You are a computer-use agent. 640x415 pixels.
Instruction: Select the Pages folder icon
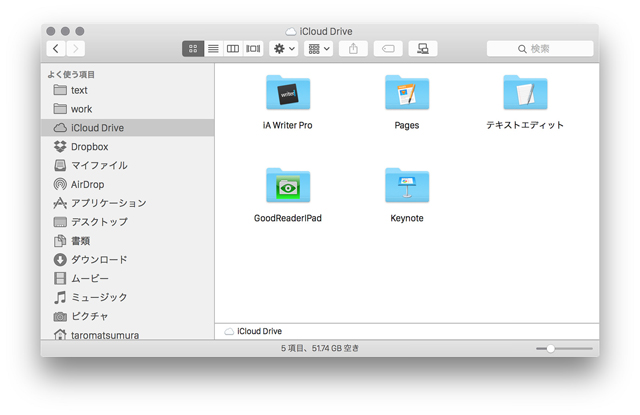click(407, 93)
